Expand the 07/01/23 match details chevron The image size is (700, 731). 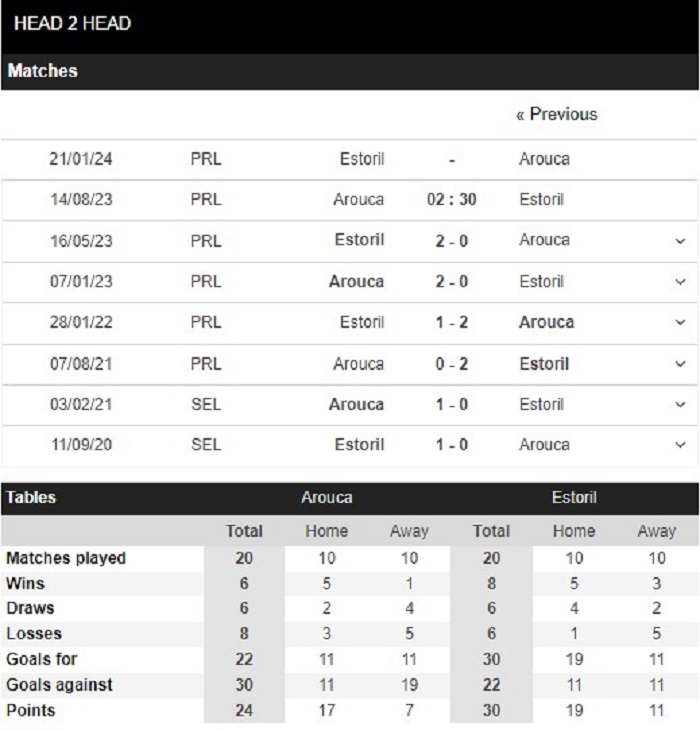(680, 282)
